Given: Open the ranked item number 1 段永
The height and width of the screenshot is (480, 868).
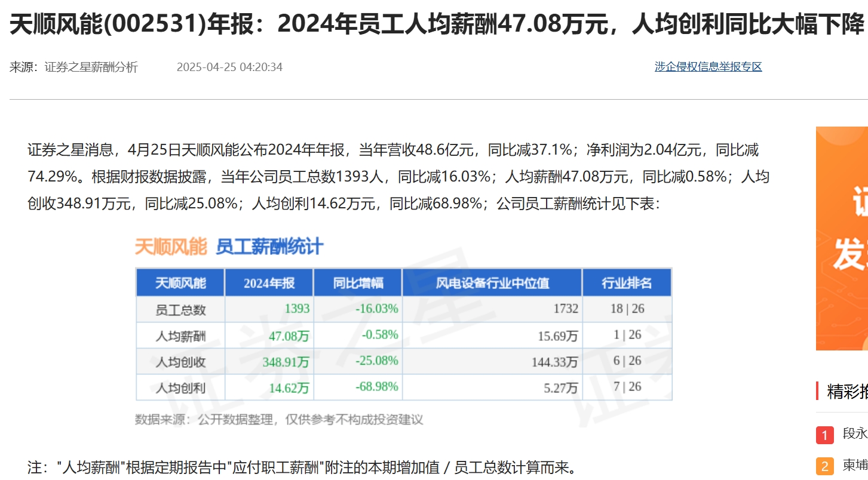Looking at the screenshot, I should tap(855, 434).
